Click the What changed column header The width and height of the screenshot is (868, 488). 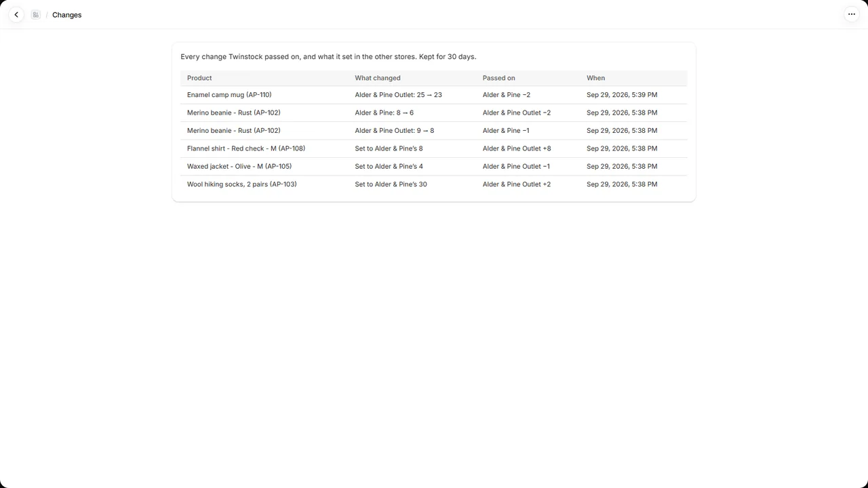(x=378, y=78)
